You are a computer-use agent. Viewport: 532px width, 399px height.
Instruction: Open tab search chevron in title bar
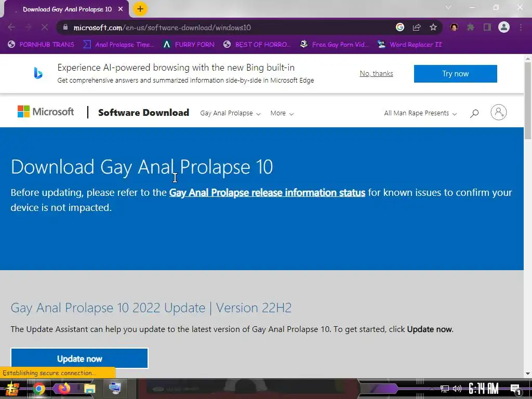click(448, 7)
